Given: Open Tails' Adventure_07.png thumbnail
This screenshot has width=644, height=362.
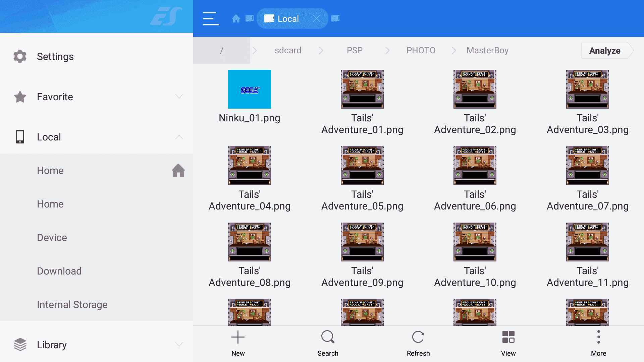Looking at the screenshot, I should tap(588, 166).
